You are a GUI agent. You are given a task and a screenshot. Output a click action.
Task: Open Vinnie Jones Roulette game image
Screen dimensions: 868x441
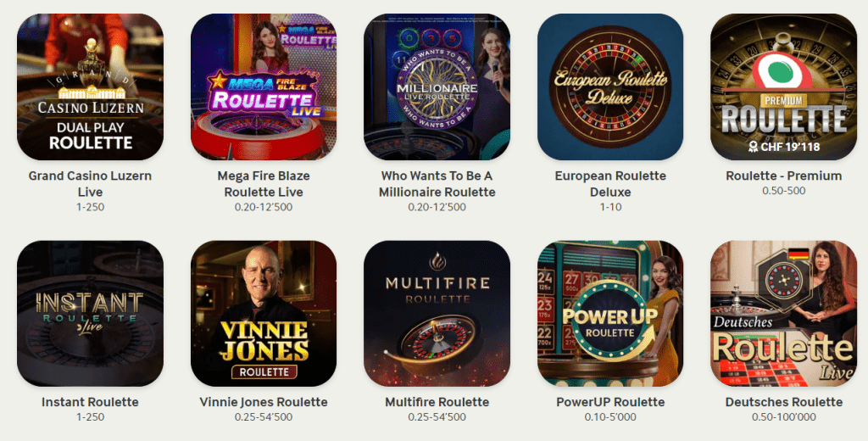pyautogui.click(x=264, y=314)
